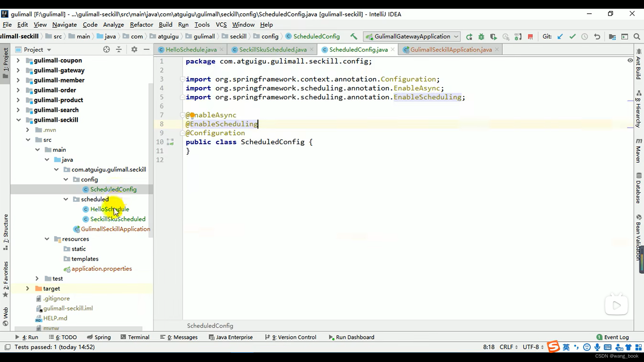The image size is (644, 362).
Task: Open the Refactor menu
Action: click(x=141, y=25)
